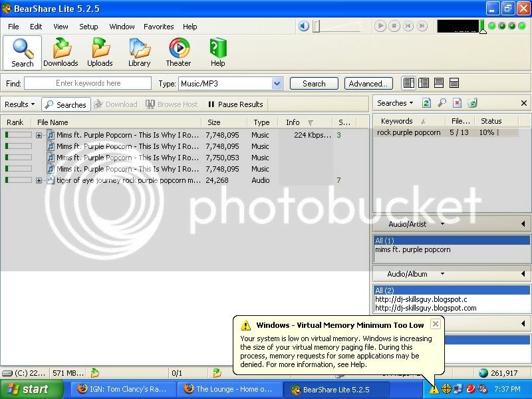Open the Windows start menu
Screen dimensions: 532x399
coord(31,389)
